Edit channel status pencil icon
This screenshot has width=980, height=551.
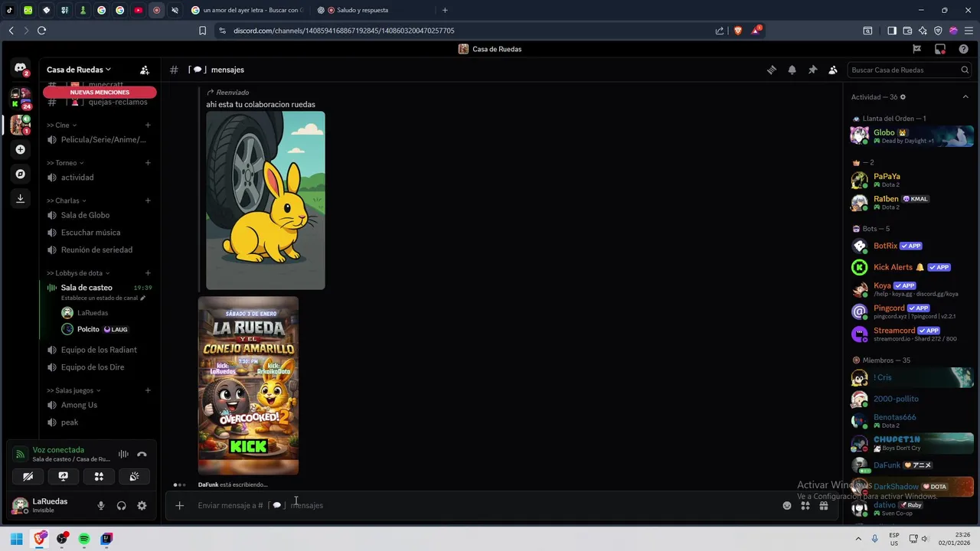click(142, 298)
